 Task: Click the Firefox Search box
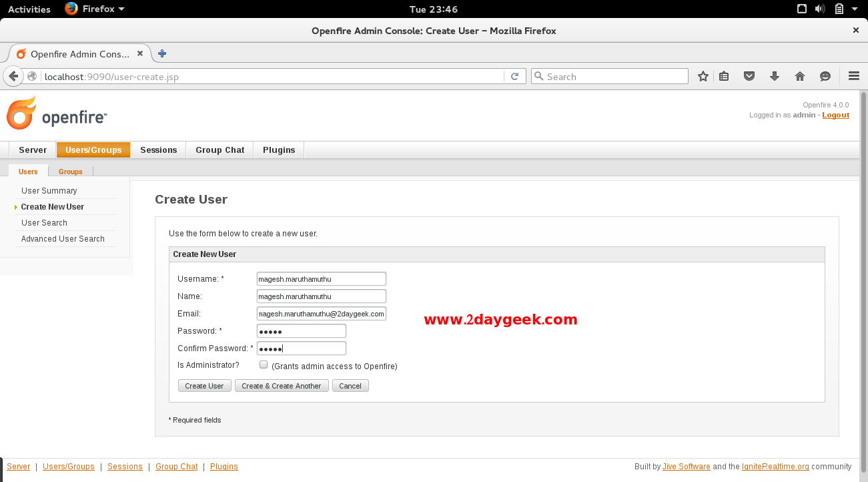[609, 76]
